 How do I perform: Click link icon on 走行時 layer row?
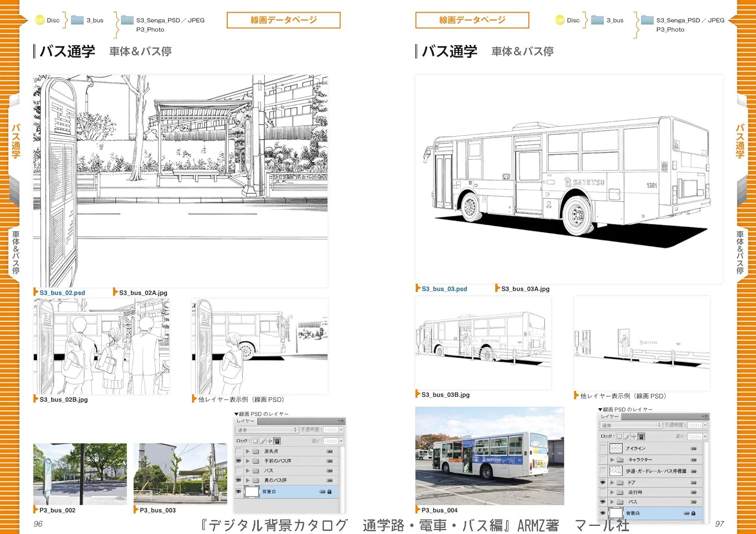pyautogui.click(x=693, y=492)
